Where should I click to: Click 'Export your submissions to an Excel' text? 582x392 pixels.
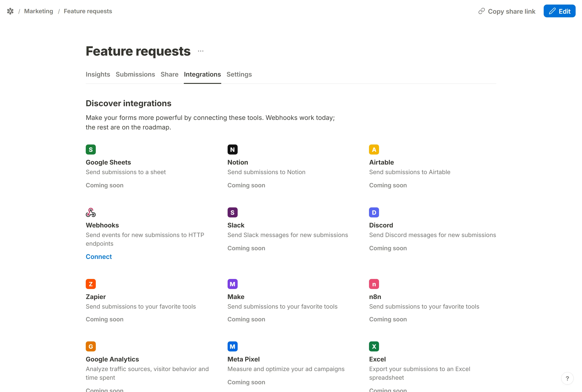point(419,373)
